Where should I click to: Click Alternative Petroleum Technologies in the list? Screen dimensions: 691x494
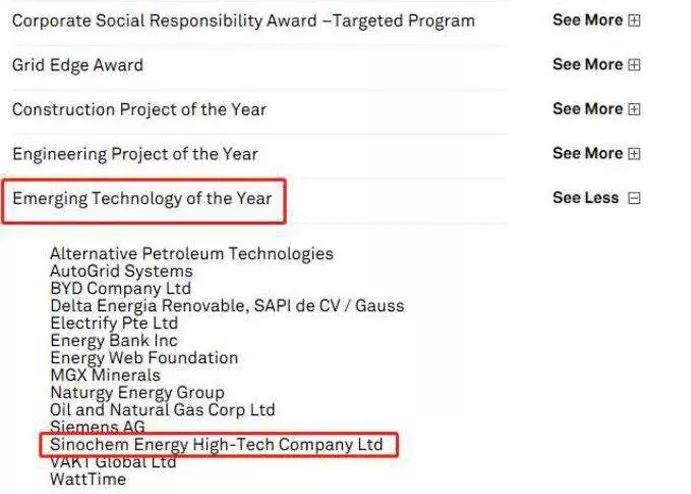point(191,254)
